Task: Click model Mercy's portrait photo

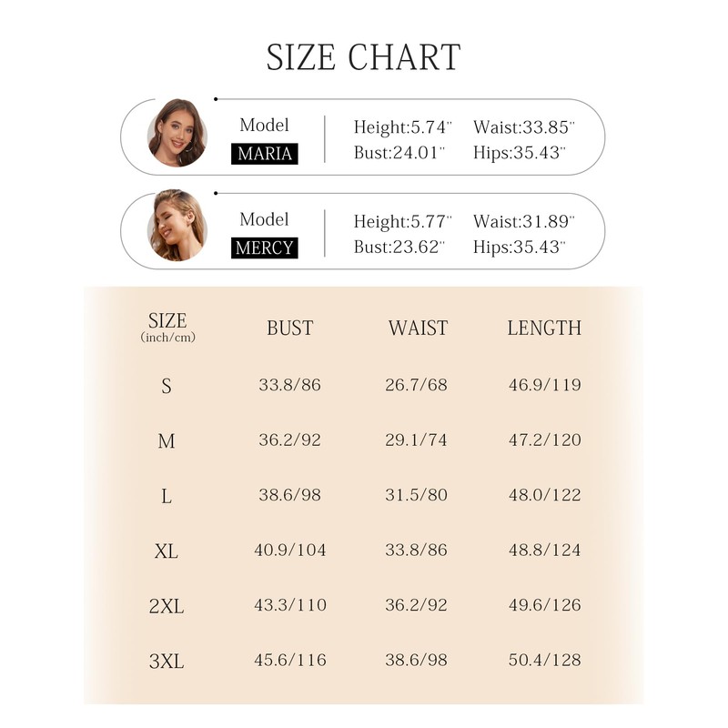Action: 177,227
